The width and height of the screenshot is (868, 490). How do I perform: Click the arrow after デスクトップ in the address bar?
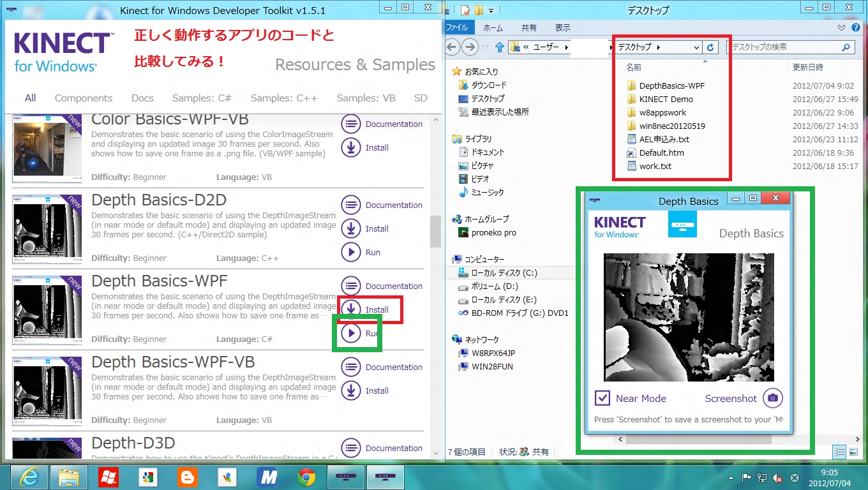point(658,47)
